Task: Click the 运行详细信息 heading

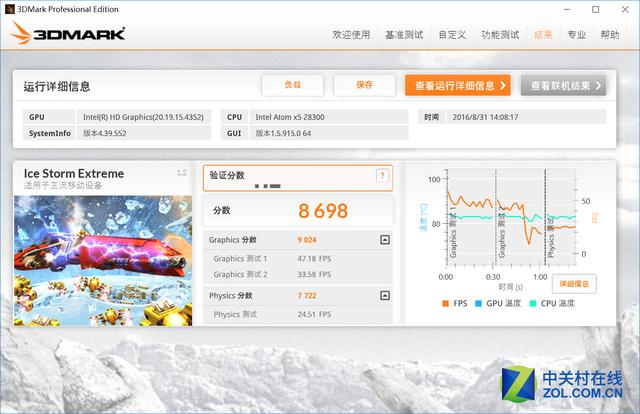Action: coord(57,87)
